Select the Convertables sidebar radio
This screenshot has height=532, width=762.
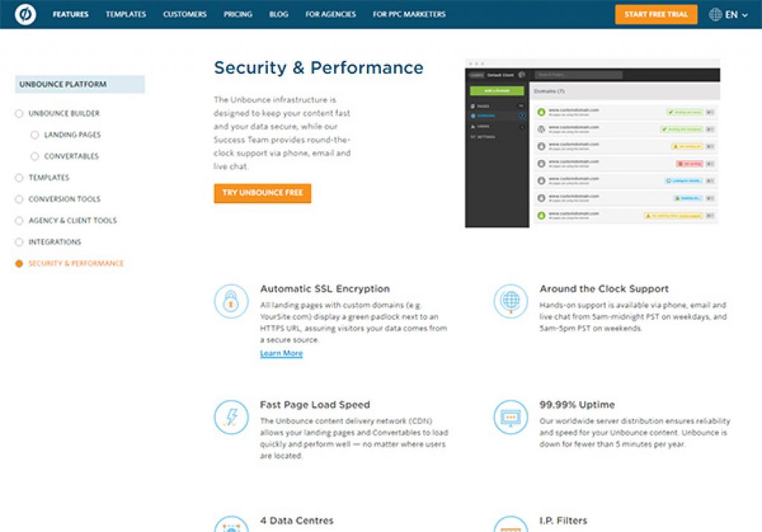pos(35,157)
